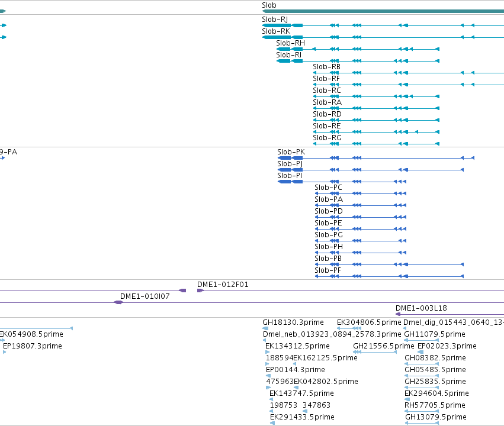The image size is (504, 426).
Task: Click the 188594 feature label
Action: coord(280,358)
